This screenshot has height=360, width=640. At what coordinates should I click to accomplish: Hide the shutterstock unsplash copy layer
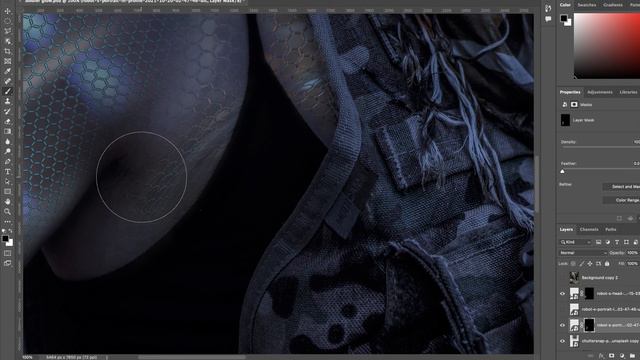(x=562, y=341)
